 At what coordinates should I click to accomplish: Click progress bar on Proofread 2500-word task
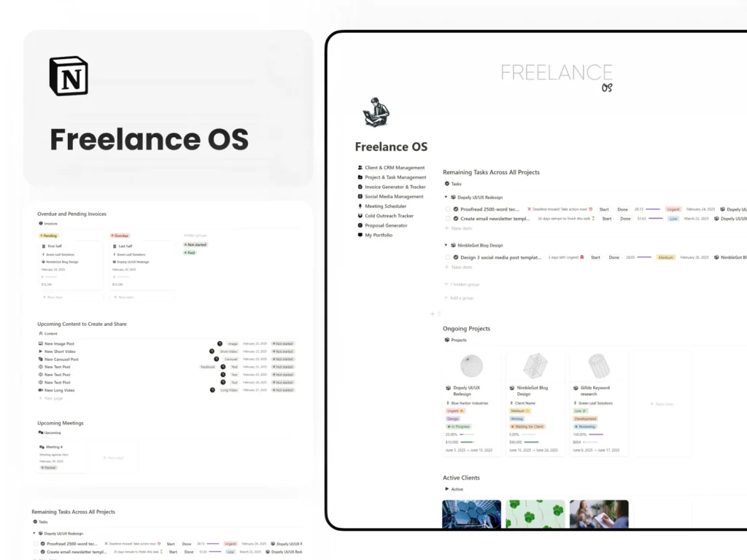click(x=653, y=209)
